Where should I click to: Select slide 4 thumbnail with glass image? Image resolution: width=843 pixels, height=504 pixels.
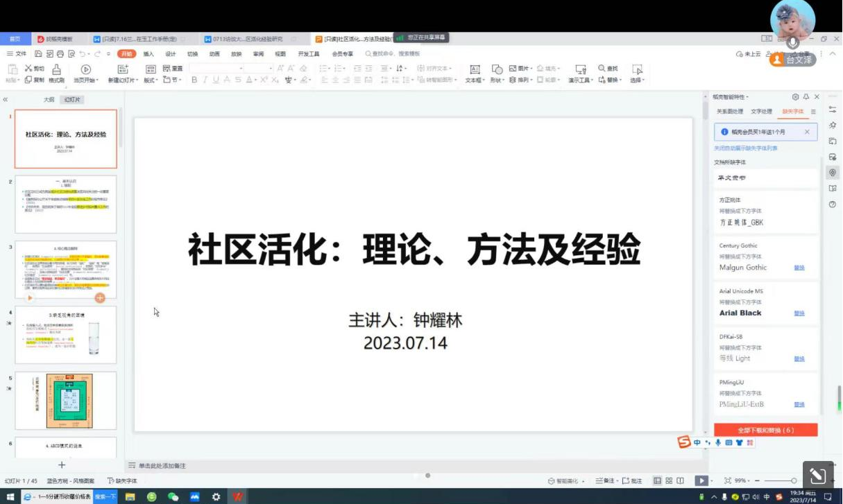66,335
